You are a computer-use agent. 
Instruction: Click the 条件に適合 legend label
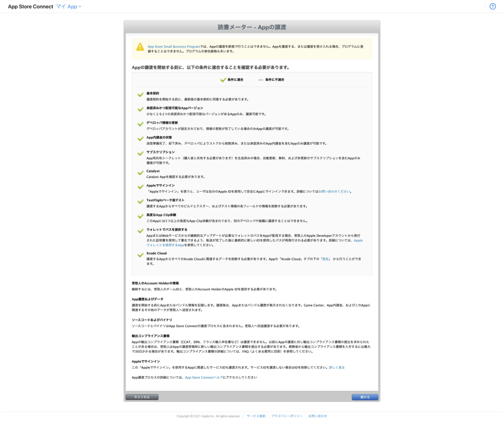click(x=235, y=80)
